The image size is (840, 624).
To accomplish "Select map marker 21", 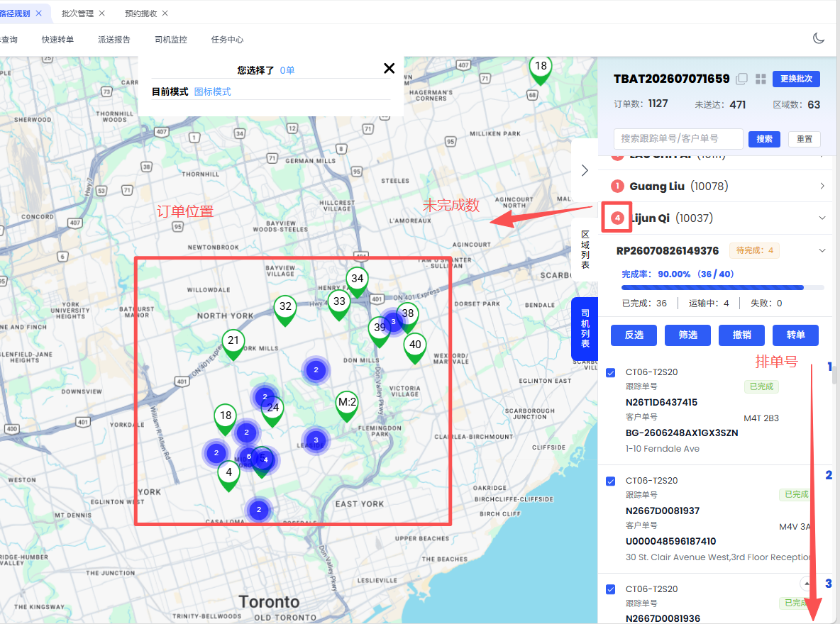I will coord(233,343).
